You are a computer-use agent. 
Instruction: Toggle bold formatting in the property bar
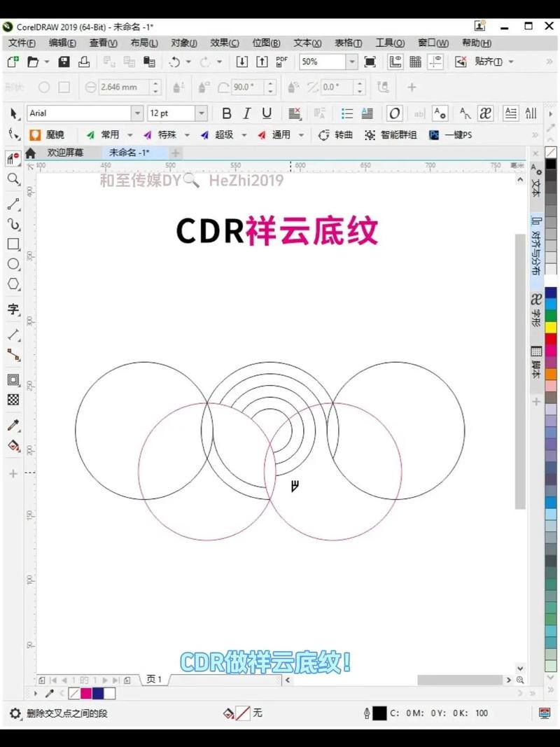(x=226, y=113)
